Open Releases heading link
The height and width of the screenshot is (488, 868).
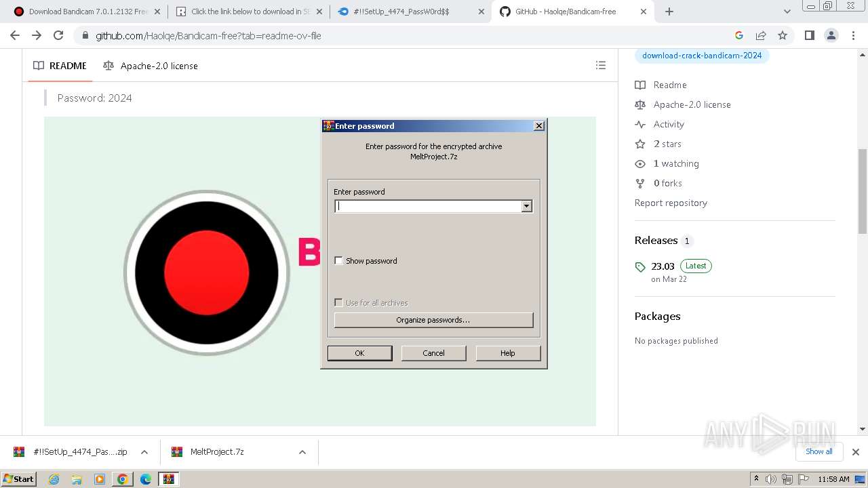[x=663, y=241]
